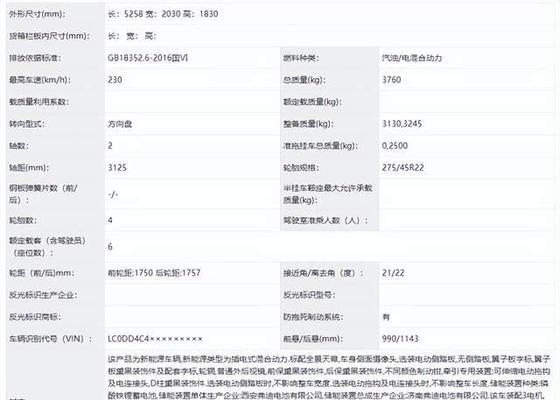Click the 货箱栏板内尺寸 label cell
This screenshot has width=560, height=400.
[55, 36]
